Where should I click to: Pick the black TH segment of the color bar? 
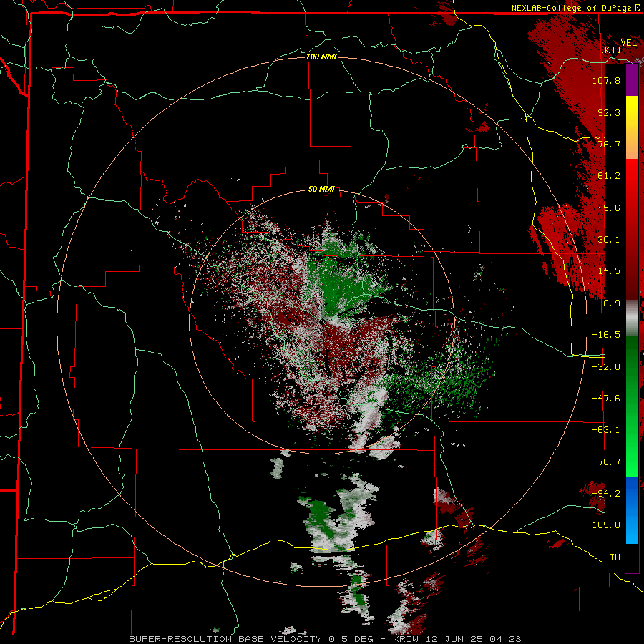coord(632,557)
